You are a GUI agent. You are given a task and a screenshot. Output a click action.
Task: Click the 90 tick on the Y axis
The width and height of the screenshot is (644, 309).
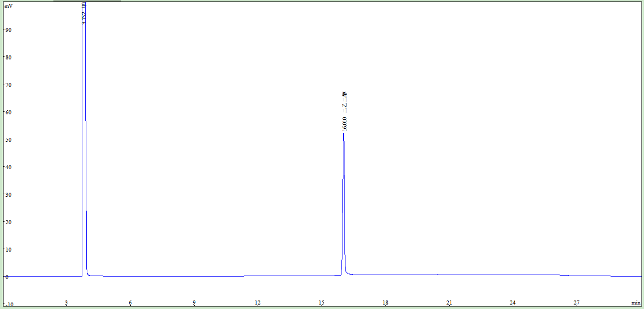pos(8,30)
